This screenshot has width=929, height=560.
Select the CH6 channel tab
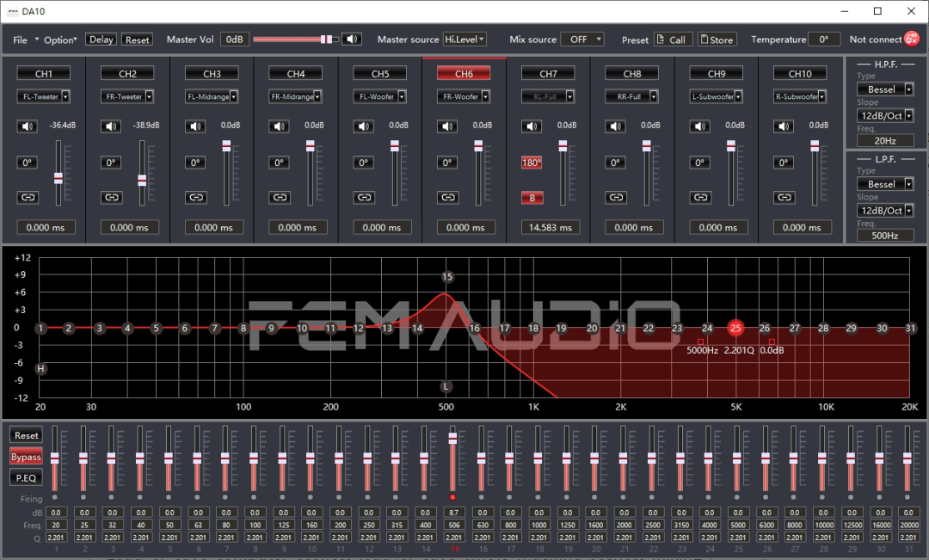pyautogui.click(x=464, y=73)
